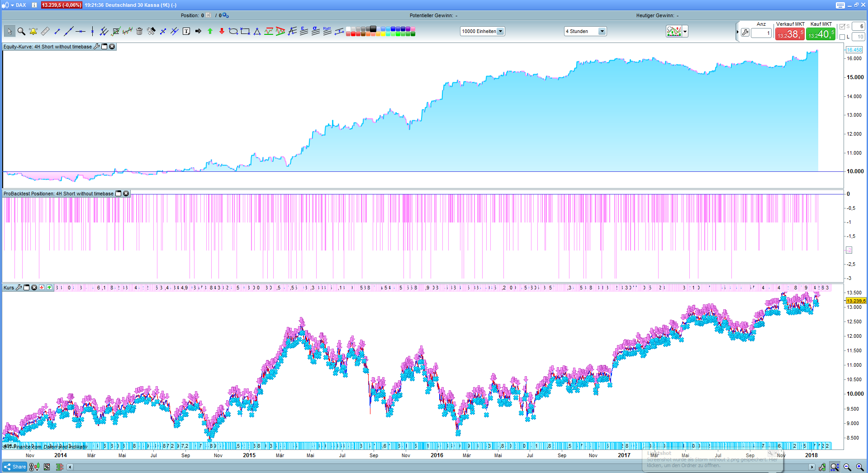Select the ellipse drawing tool
The height and width of the screenshot is (473, 868).
[x=233, y=31]
